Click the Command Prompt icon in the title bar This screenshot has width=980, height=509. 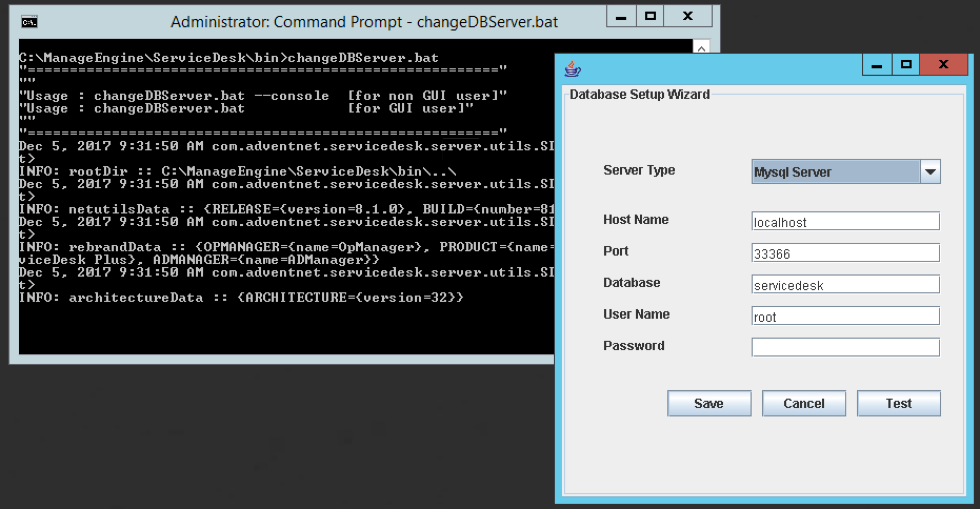tap(30, 22)
